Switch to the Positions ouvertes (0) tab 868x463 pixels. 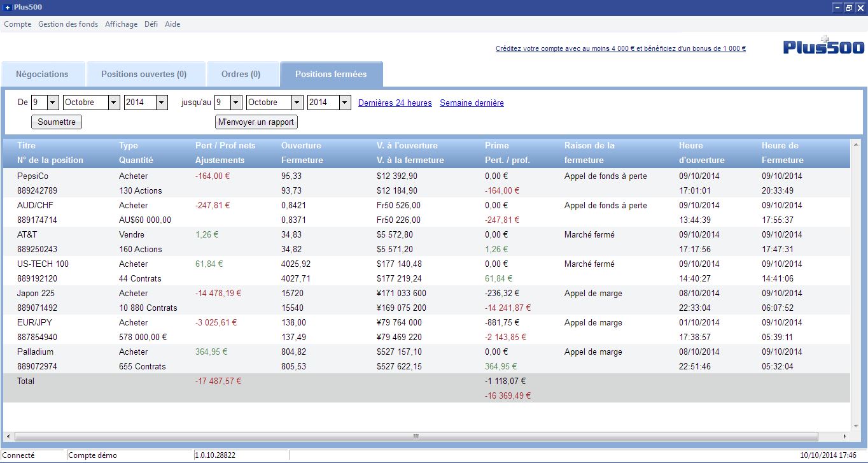point(144,75)
